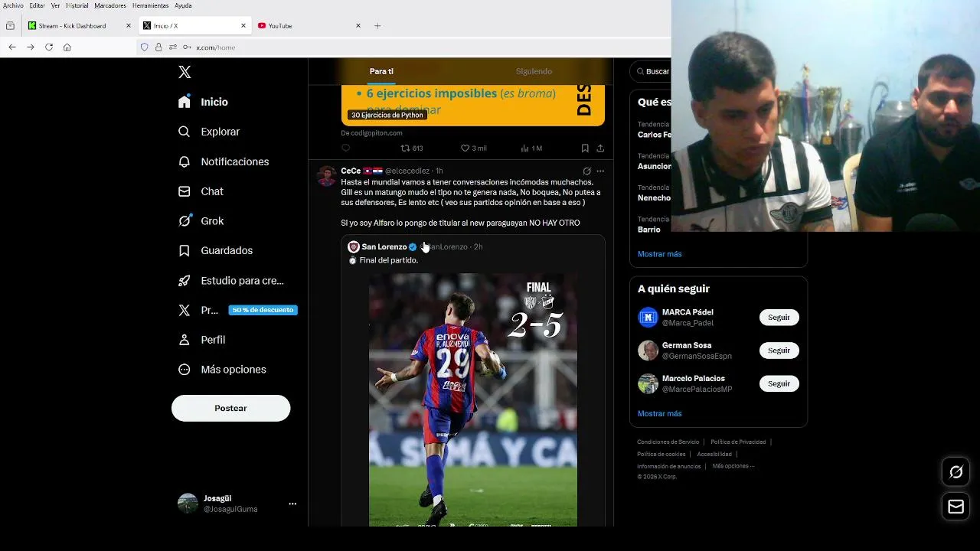
Task: Open Política de cookies link
Action: click(x=661, y=455)
